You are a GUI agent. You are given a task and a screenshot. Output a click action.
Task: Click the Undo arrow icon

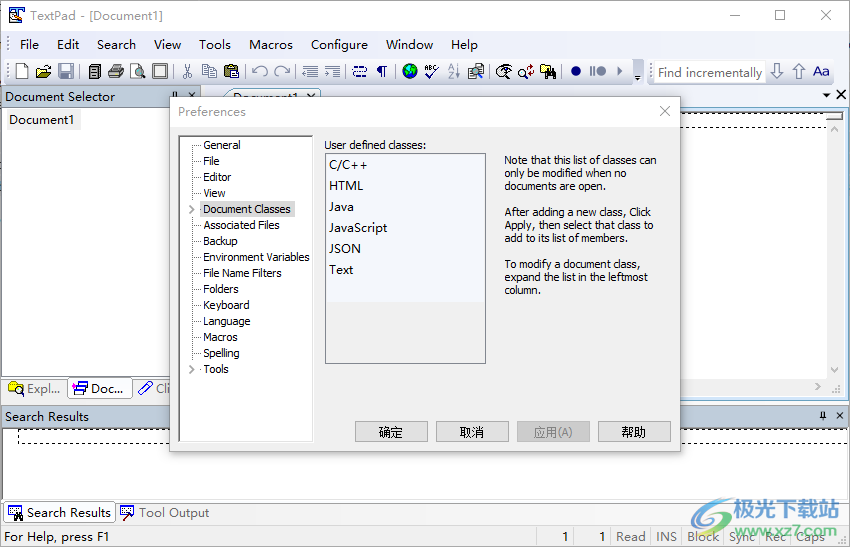(260, 72)
